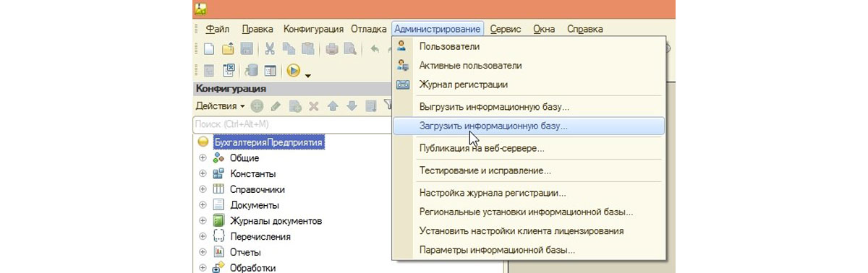Click the Конфигурация panel title bar
This screenshot has width=868, height=273.
tap(292, 89)
